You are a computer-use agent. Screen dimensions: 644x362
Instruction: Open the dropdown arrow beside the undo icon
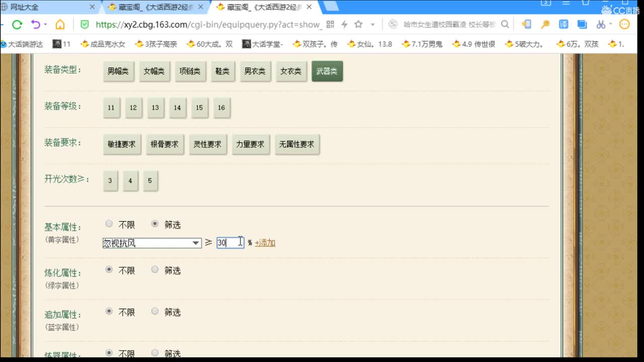click(x=45, y=24)
